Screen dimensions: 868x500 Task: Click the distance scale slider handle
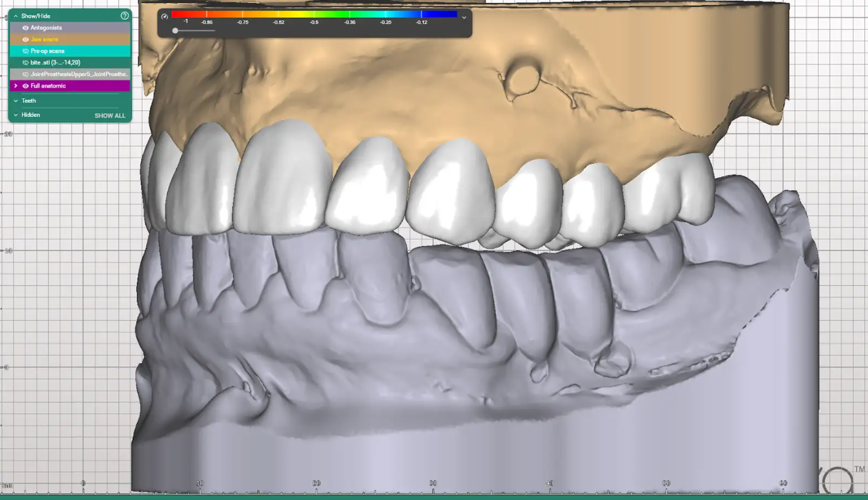pyautogui.click(x=175, y=31)
